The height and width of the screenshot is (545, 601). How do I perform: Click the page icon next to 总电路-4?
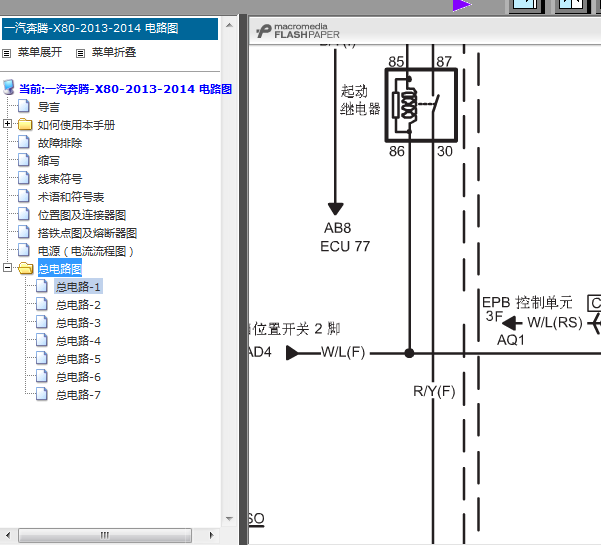[x=42, y=340]
